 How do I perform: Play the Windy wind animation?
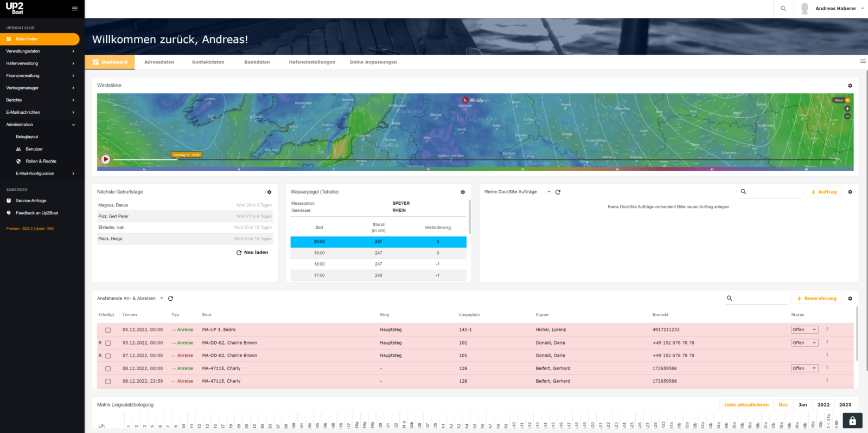[x=106, y=159]
